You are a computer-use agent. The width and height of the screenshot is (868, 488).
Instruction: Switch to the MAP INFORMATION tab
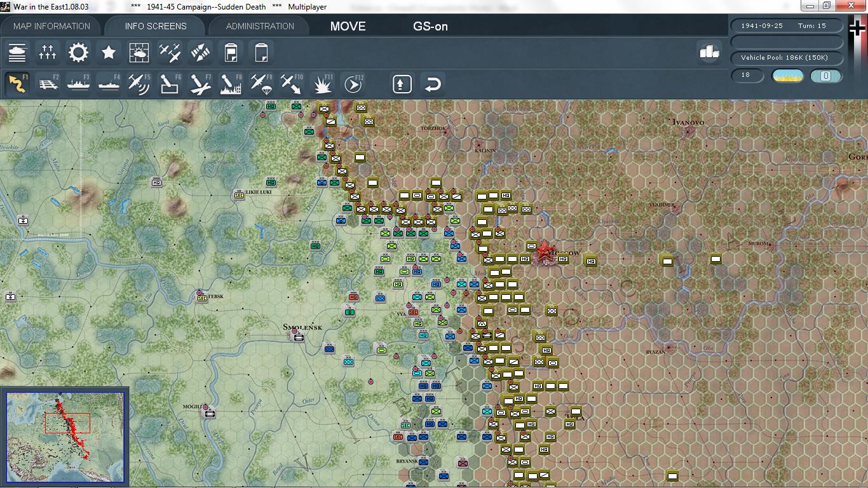click(51, 26)
